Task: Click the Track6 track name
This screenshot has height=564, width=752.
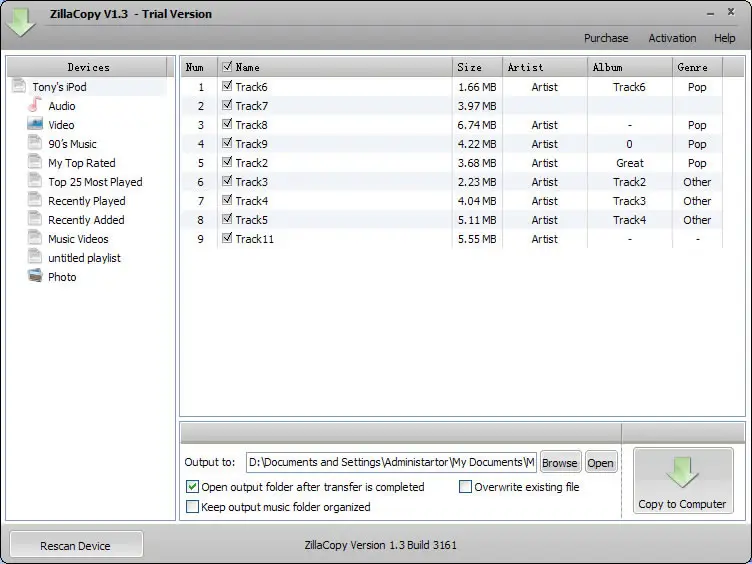Action: point(251,87)
